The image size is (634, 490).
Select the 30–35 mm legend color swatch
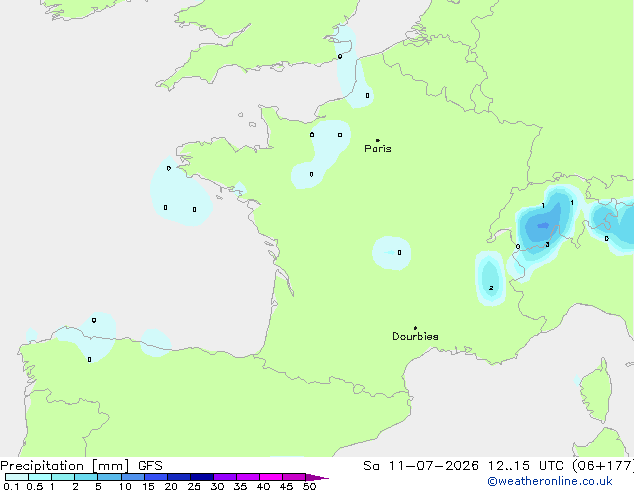pyautogui.click(x=225, y=477)
